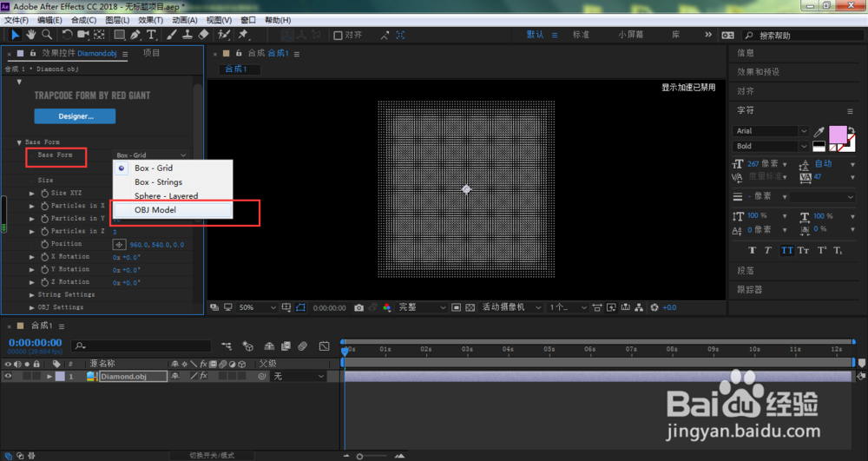Click the snapshot camera icon in viewer
Viewport: 868px width, 461px height.
pos(358,307)
